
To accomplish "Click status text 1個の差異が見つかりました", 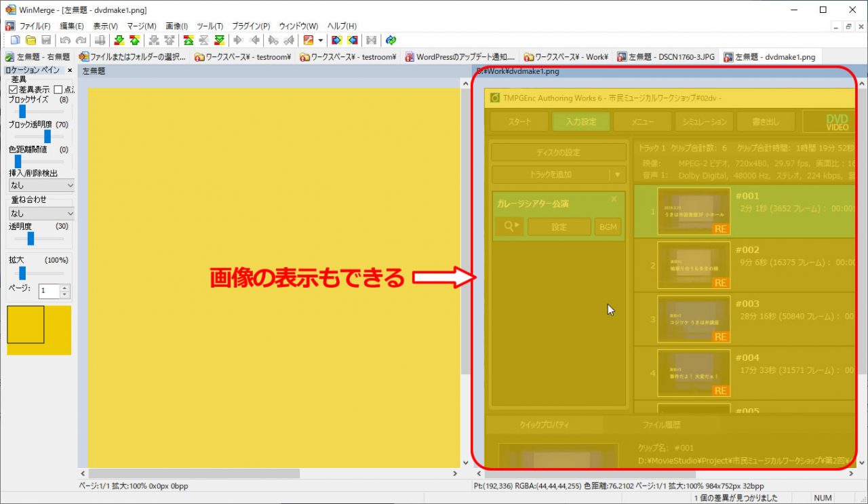I will coord(736,498).
